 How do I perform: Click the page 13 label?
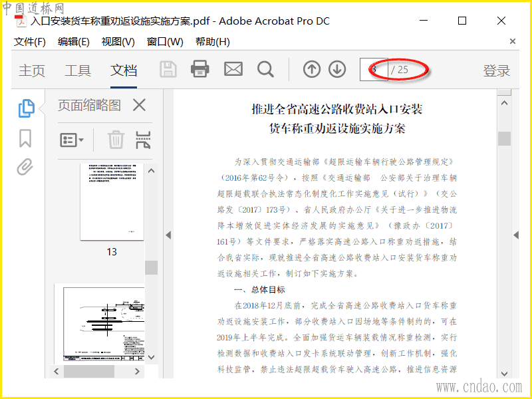point(112,252)
